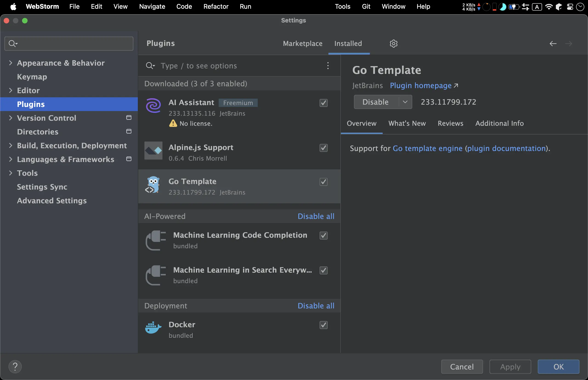Toggle the Alpine.js Support checkbox
The height and width of the screenshot is (380, 588).
[323, 148]
